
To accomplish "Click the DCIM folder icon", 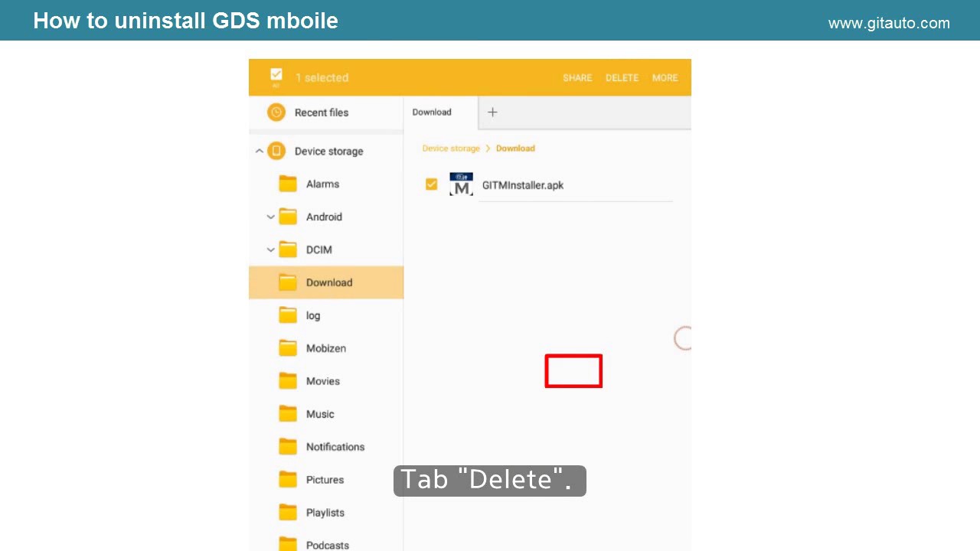I will pos(288,249).
